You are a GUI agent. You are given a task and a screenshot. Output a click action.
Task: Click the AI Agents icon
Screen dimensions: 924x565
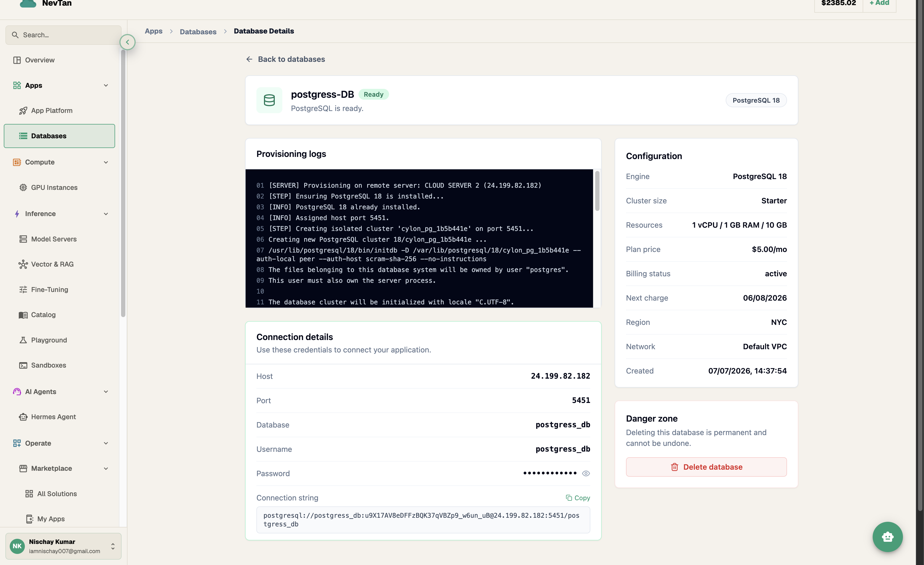tap(17, 391)
